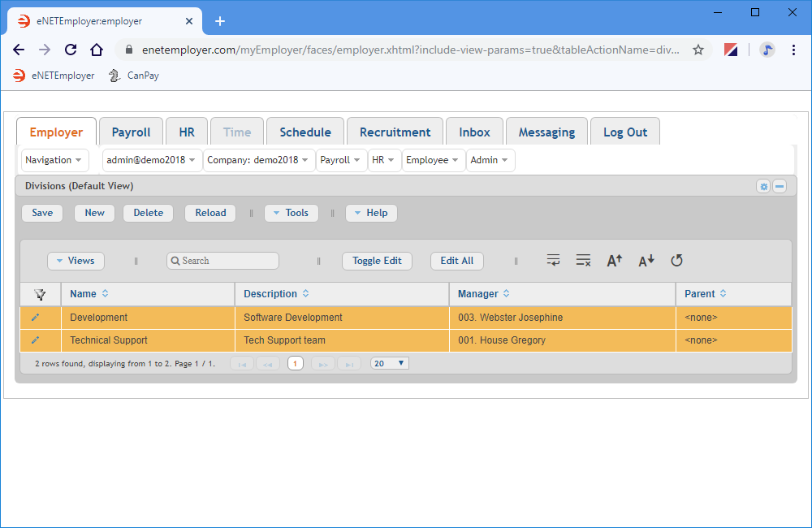Click pencil edit icon for Technical Support row
812x528 pixels.
click(x=35, y=340)
